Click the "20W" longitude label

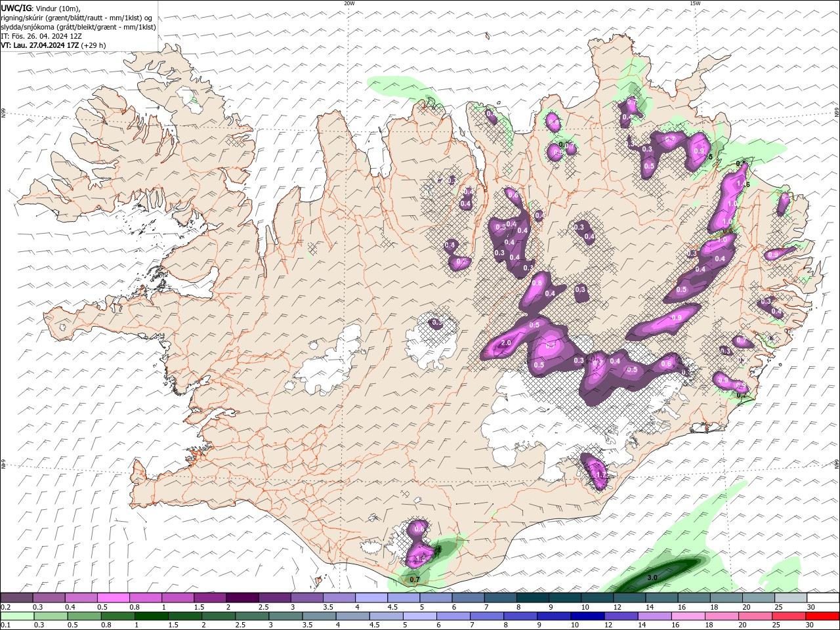point(349,3)
